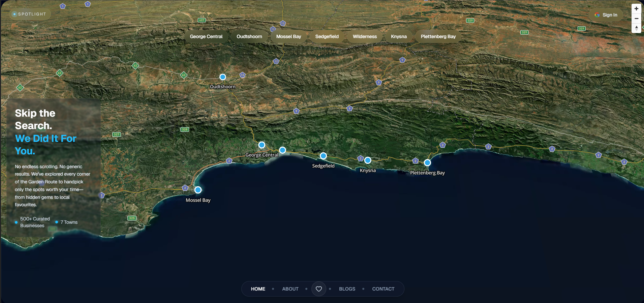Sign in with Google button
This screenshot has width=644, height=303.
(x=606, y=15)
